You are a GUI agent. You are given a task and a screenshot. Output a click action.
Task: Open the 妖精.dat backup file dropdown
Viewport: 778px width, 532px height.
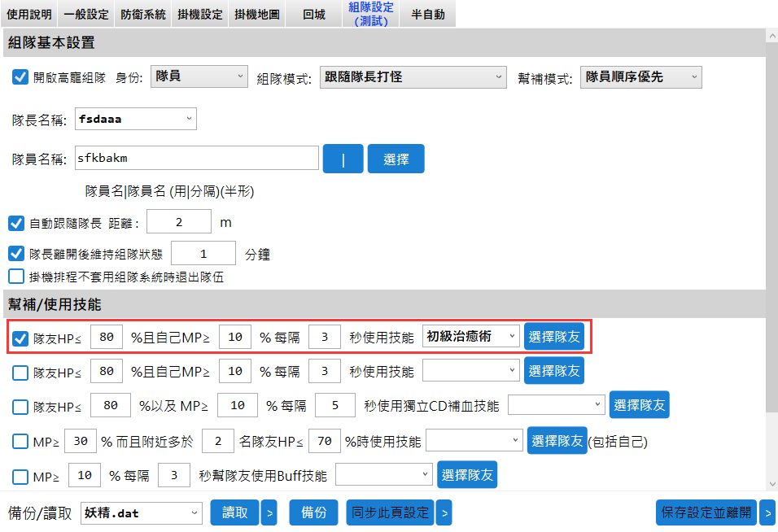pyautogui.click(x=141, y=513)
